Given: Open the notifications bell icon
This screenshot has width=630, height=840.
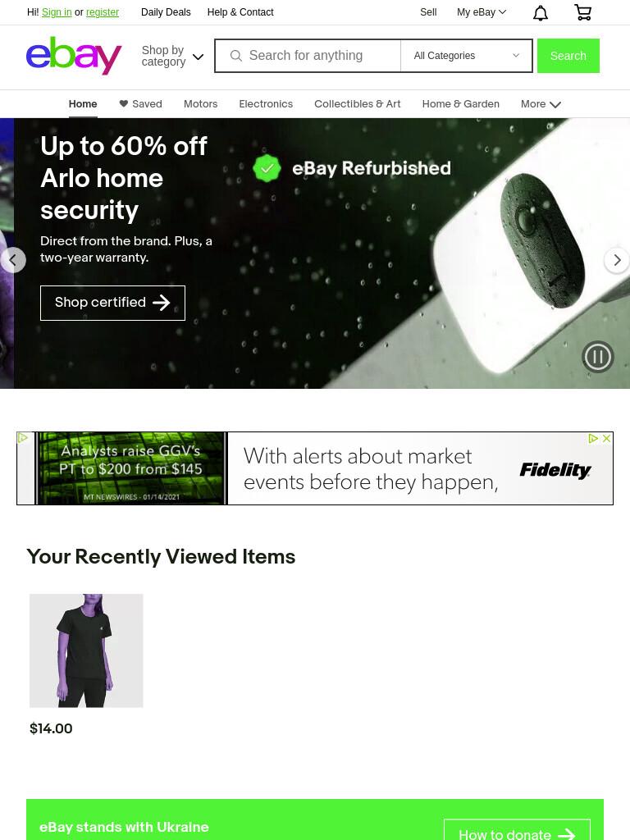Looking at the screenshot, I should pyautogui.click(x=540, y=12).
